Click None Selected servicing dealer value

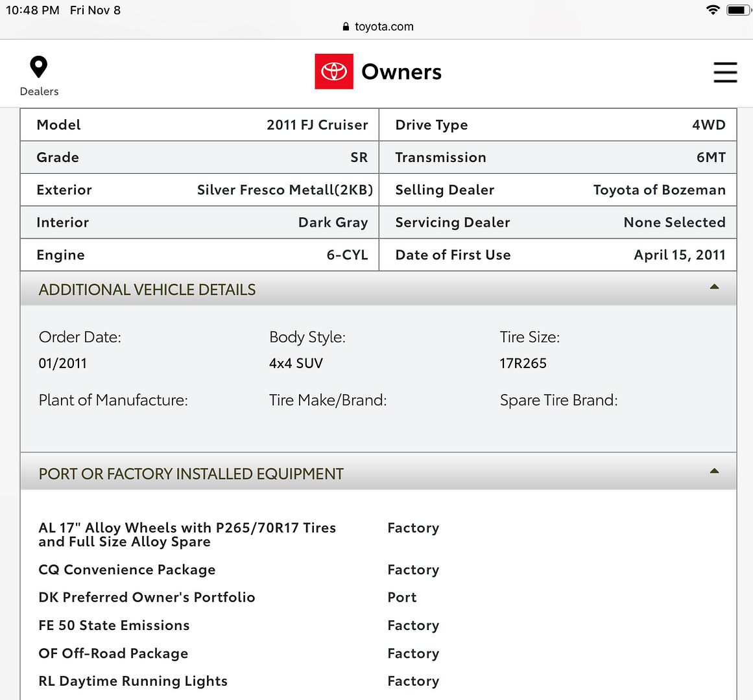pyautogui.click(x=675, y=222)
